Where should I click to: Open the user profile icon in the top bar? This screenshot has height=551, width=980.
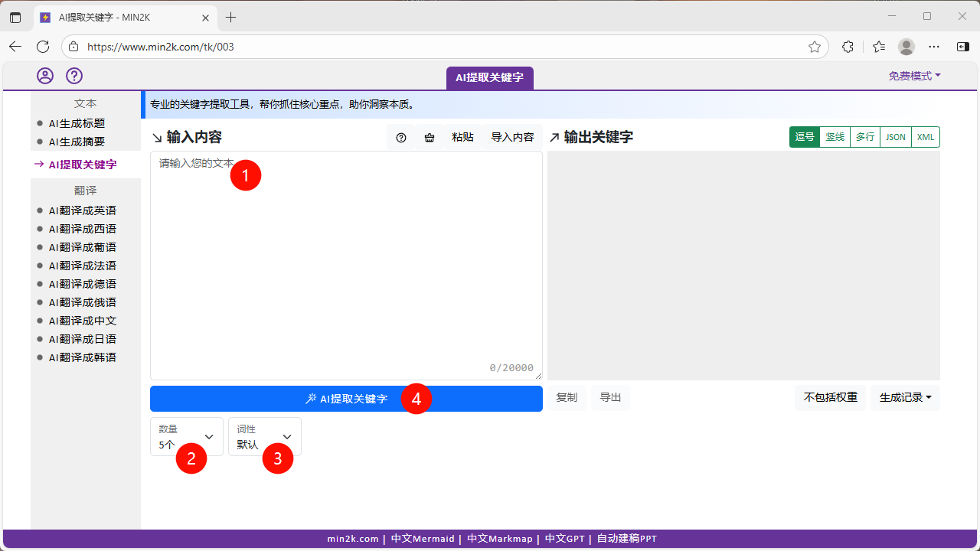tap(45, 76)
